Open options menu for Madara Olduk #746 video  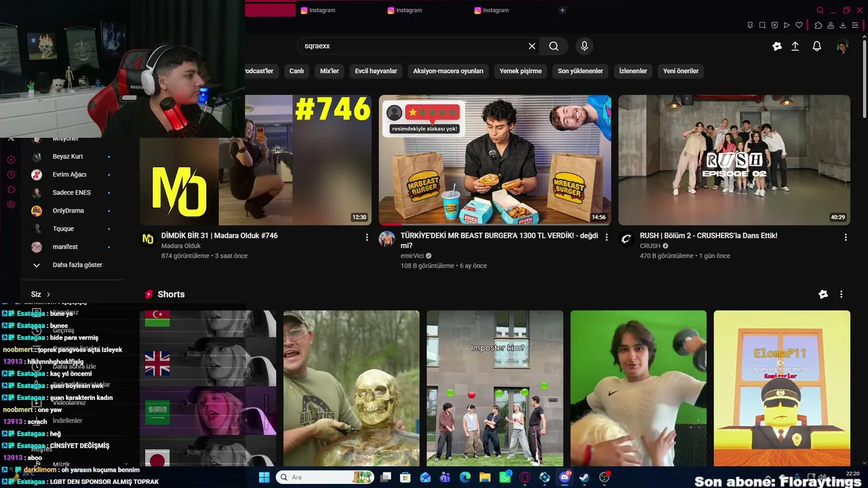367,237
